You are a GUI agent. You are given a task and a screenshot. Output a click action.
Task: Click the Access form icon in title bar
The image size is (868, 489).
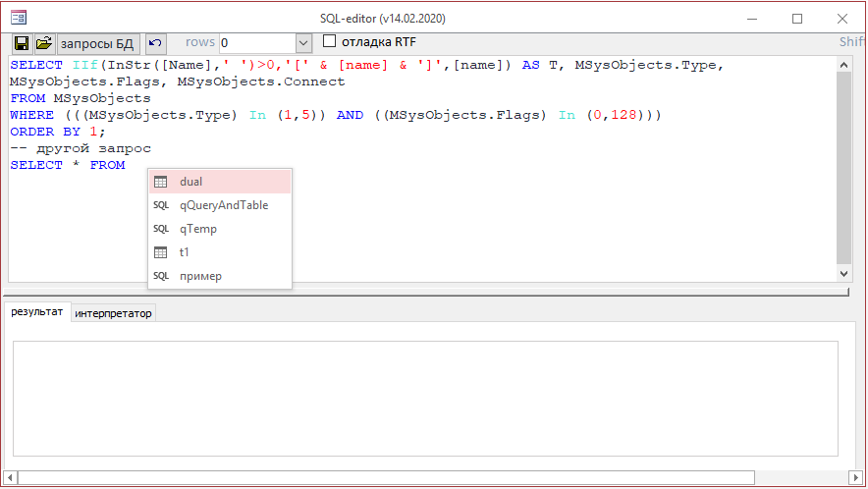(18, 18)
